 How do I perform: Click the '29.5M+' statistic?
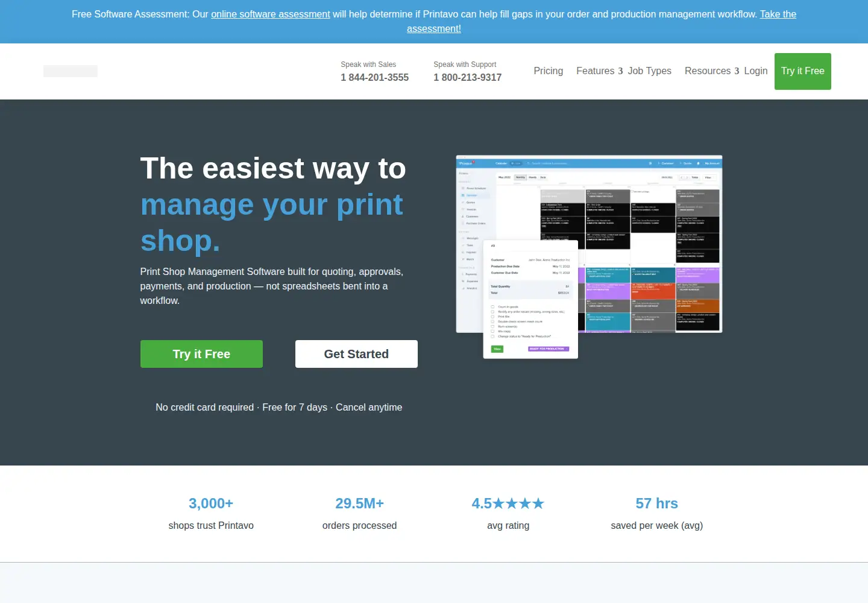(x=359, y=504)
